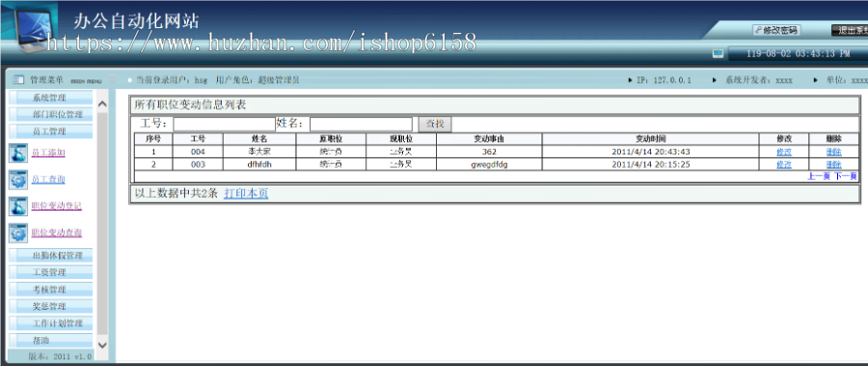Viewport: 868px width, 366px height.
Task: Open the 工作计划管理 menu section
Action: pyautogui.click(x=50, y=324)
